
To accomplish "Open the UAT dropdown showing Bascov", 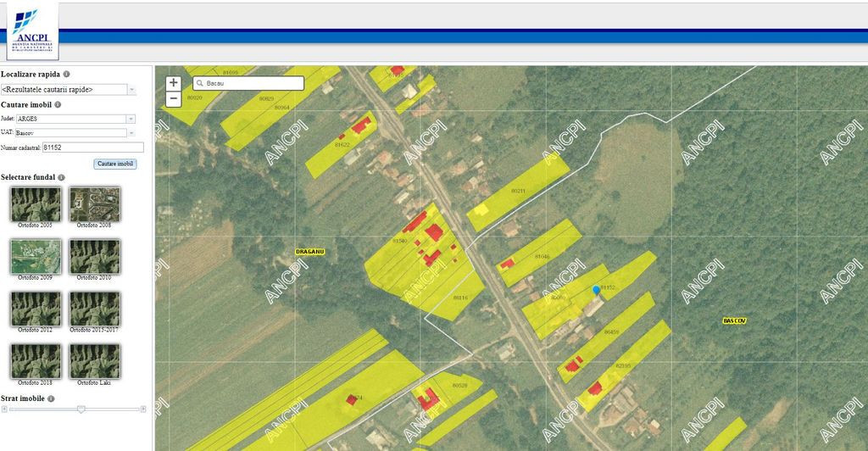I will pos(131,133).
